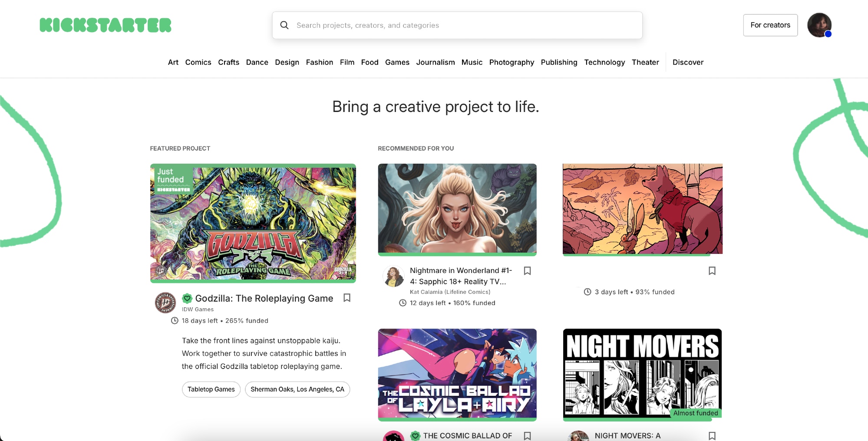
Task: Open the Night Movers project thumbnail
Action: point(642,373)
